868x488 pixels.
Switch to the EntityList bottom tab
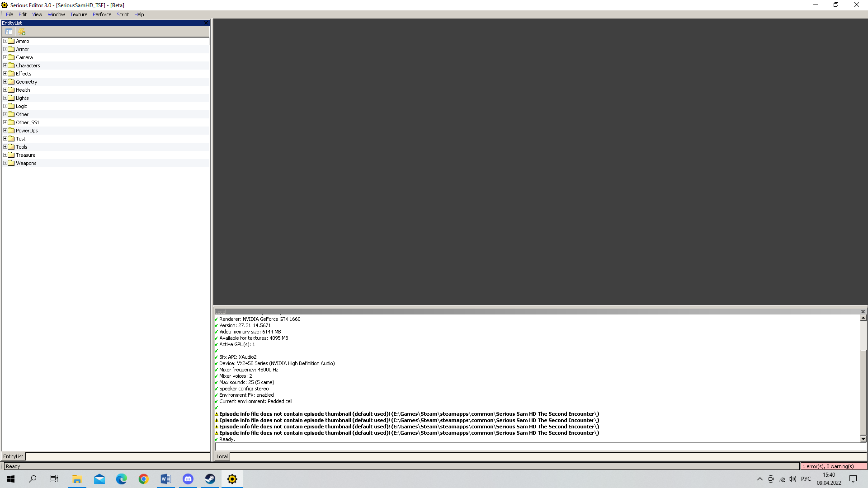13,456
